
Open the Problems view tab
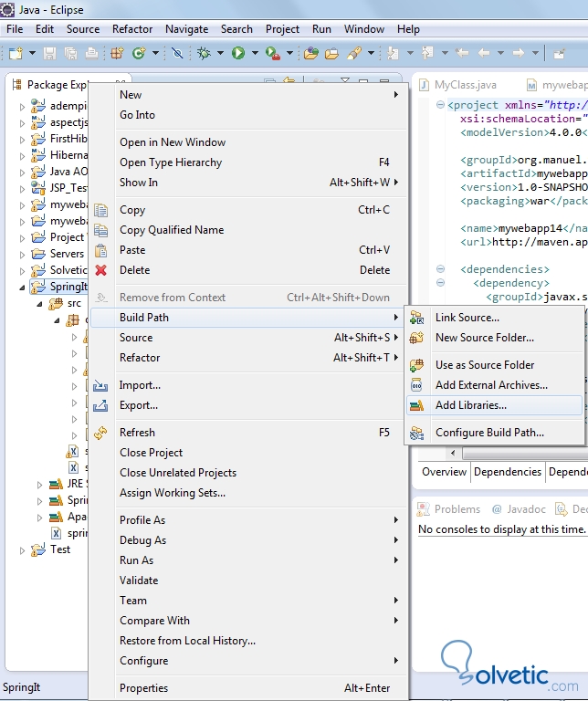449,509
